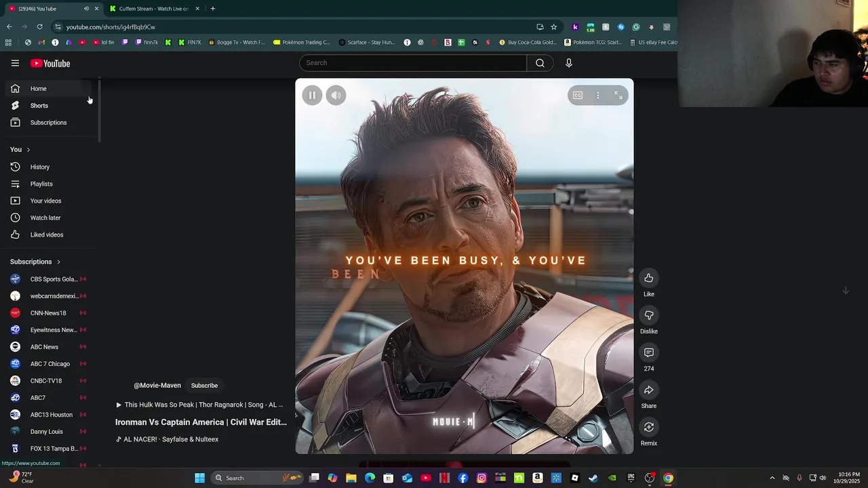Enter fullscreen on the Short
The height and width of the screenshot is (488, 868).
point(618,96)
